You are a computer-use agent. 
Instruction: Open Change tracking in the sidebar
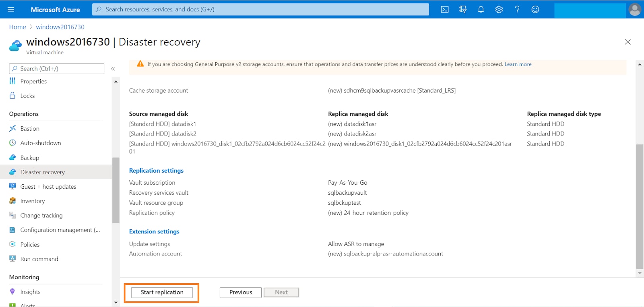(x=41, y=216)
